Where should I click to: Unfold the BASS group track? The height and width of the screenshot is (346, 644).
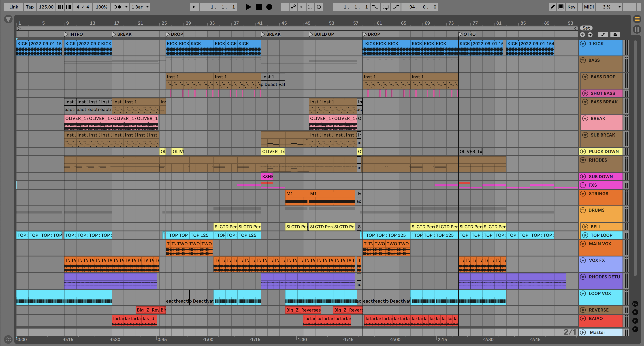tap(583, 60)
